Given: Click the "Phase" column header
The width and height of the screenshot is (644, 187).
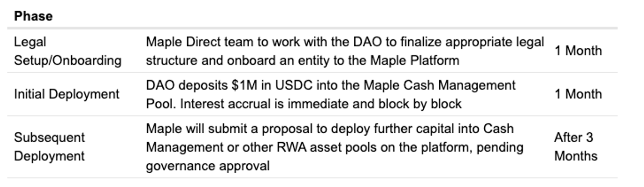Looking at the screenshot, I should (x=33, y=16).
